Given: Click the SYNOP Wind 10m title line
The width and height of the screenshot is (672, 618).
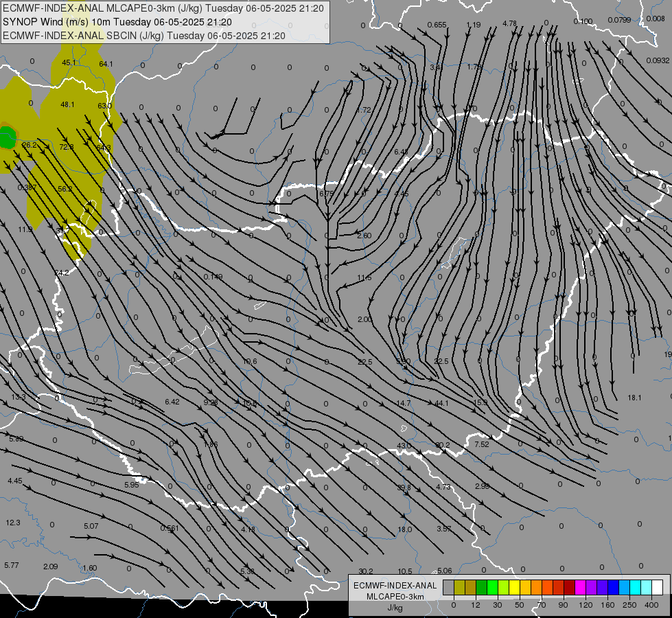Looking at the screenshot, I should 117,22.
